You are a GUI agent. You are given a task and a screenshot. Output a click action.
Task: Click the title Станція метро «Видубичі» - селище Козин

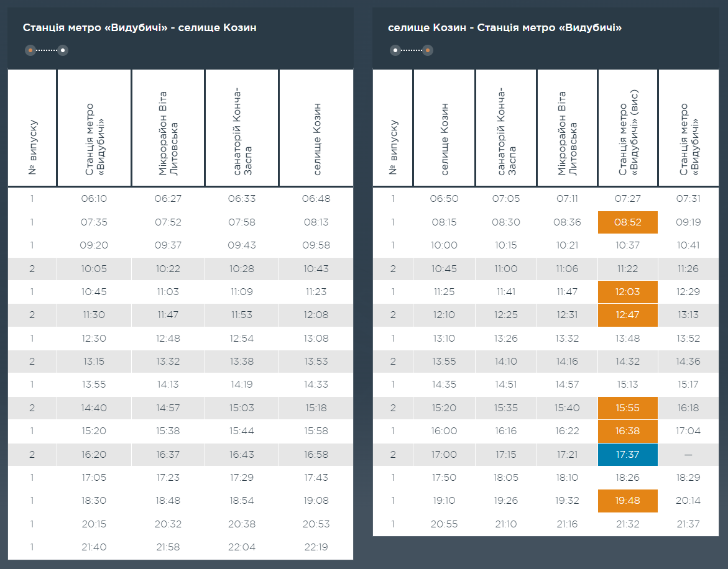[139, 28]
